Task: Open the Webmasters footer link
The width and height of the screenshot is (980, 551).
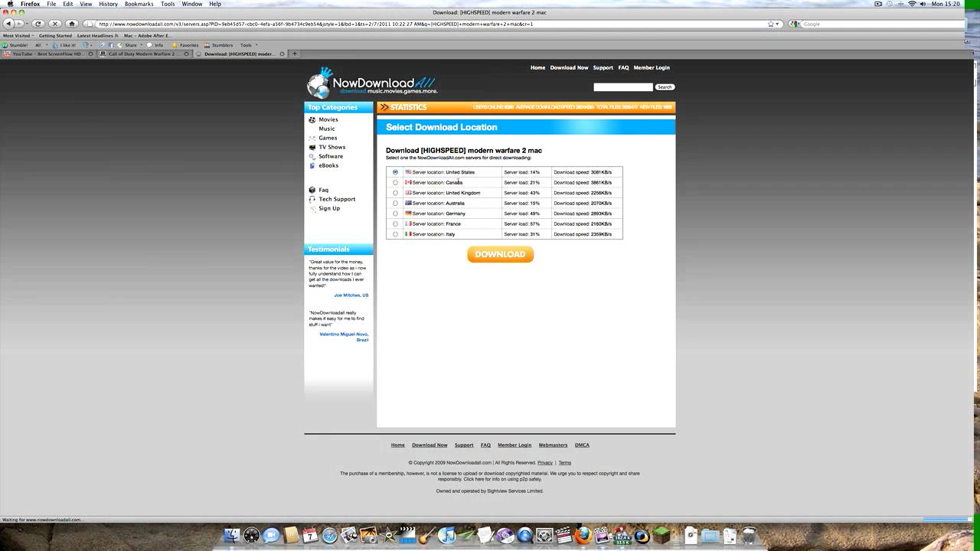Action: [553, 445]
